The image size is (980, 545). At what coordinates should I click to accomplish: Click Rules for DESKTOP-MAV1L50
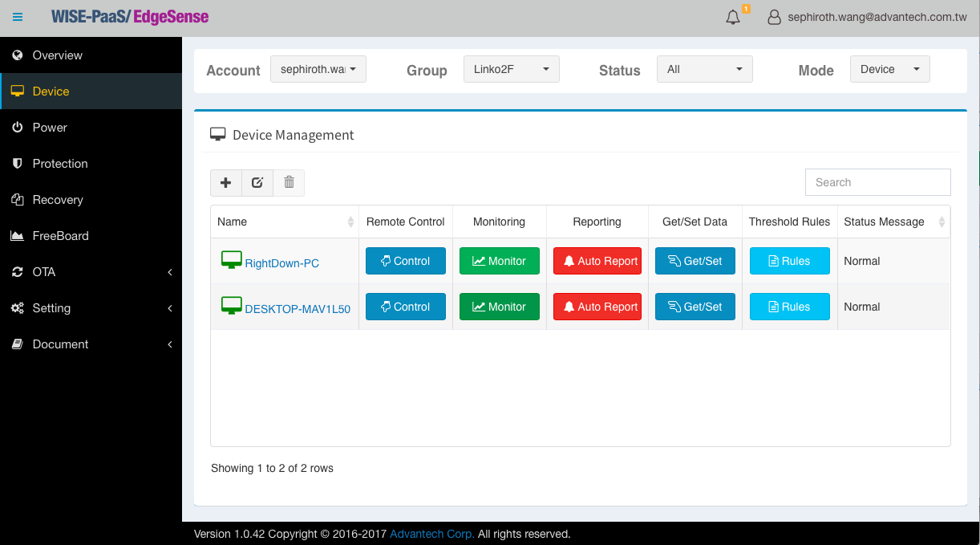point(790,307)
